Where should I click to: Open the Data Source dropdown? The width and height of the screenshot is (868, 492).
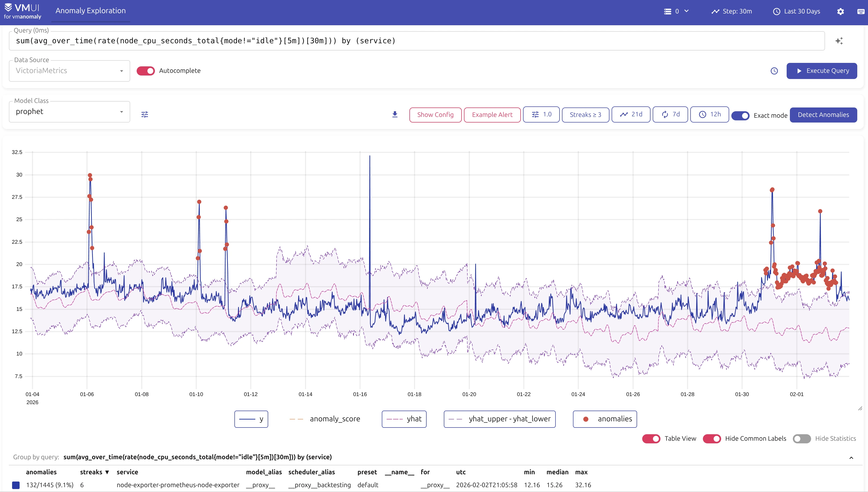tap(70, 71)
